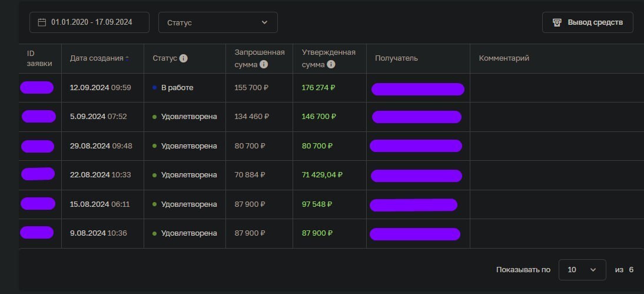This screenshot has height=294, width=644.
Task: Click the Вывод средств button
Action: 587,22
